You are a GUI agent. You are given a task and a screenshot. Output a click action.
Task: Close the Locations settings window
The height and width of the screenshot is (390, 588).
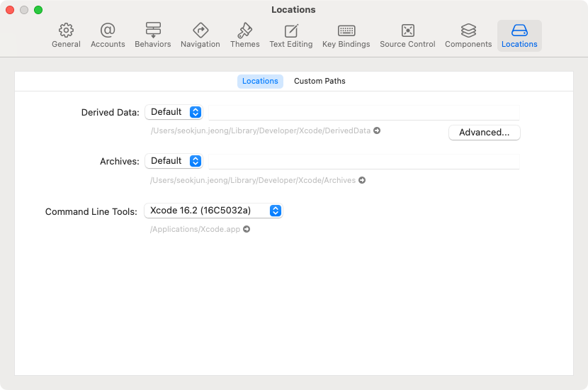click(x=10, y=10)
